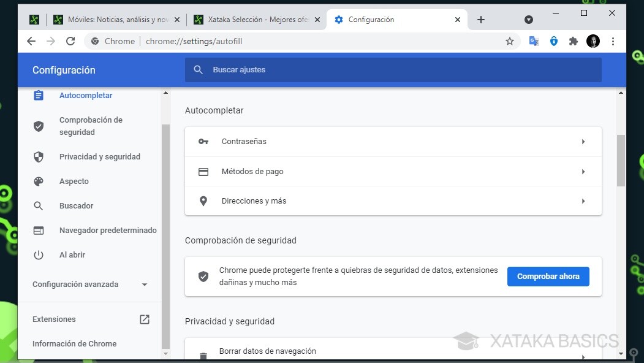Screen dimensions: 644x363
Task: Click the Al abrir power icon
Action: pos(38,254)
